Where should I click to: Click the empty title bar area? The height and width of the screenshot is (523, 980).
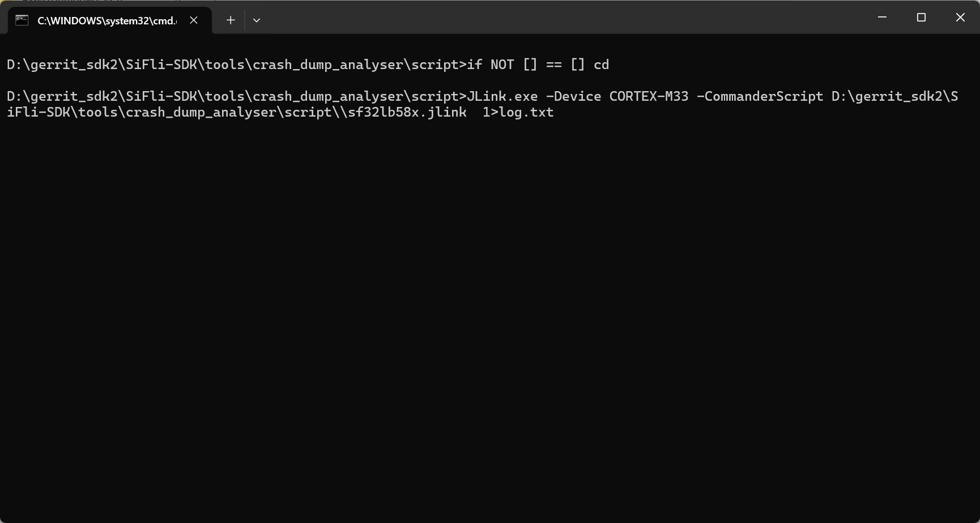(566, 18)
